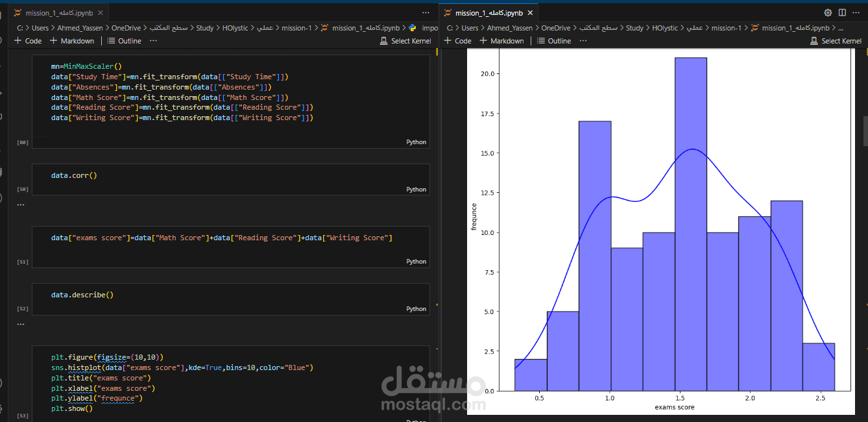The image size is (868, 422).
Task: Add a Markdown cell in the right pane
Action: (x=501, y=41)
